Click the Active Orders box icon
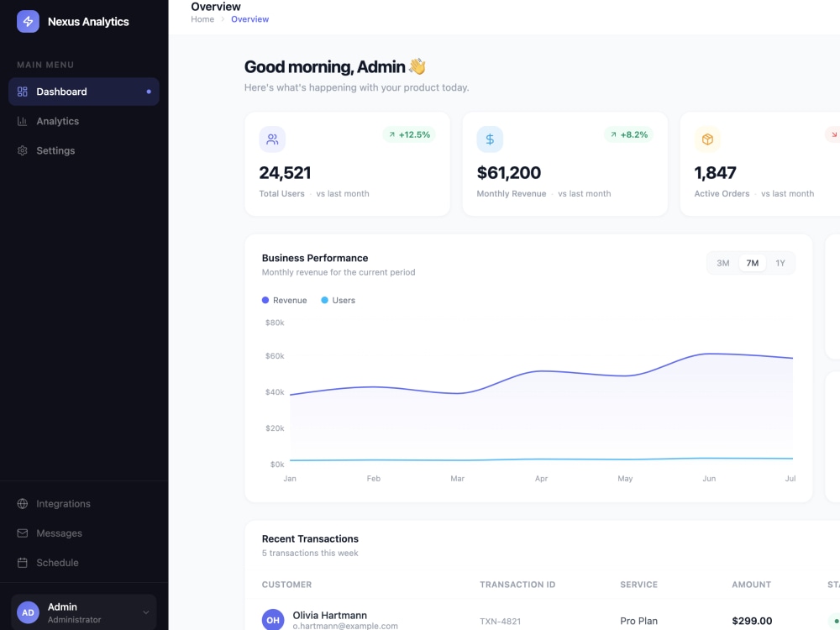This screenshot has width=840, height=630. (707, 139)
